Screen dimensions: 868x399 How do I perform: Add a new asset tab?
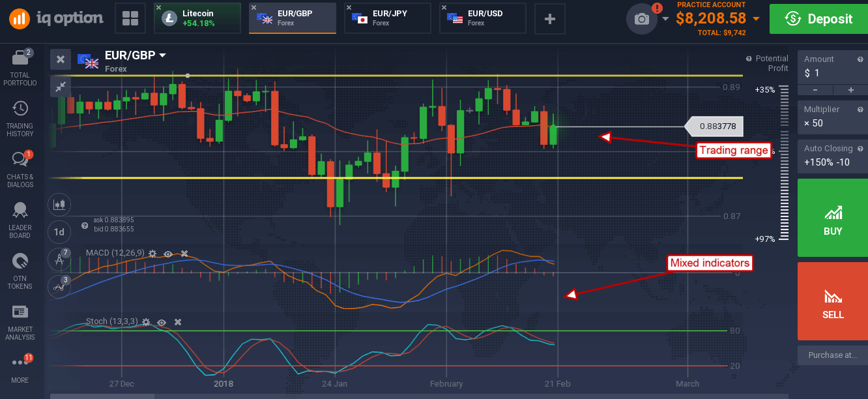(550, 19)
